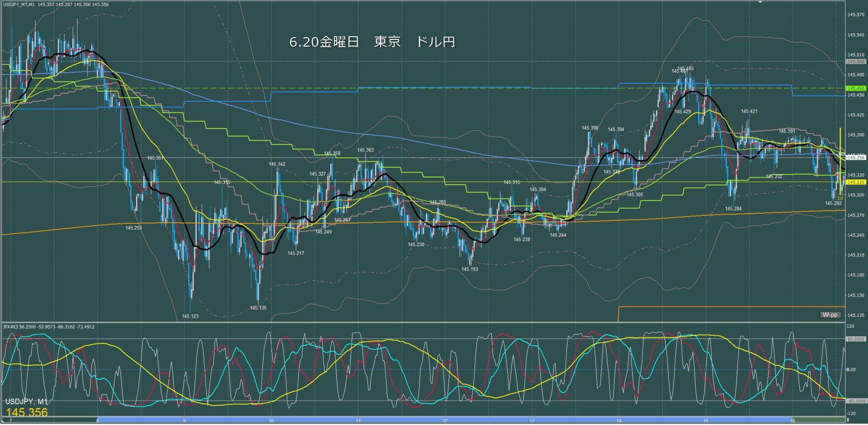Screen dimensions: 868x425
Task: Click the 145.396 high price label
Action: (x=590, y=128)
